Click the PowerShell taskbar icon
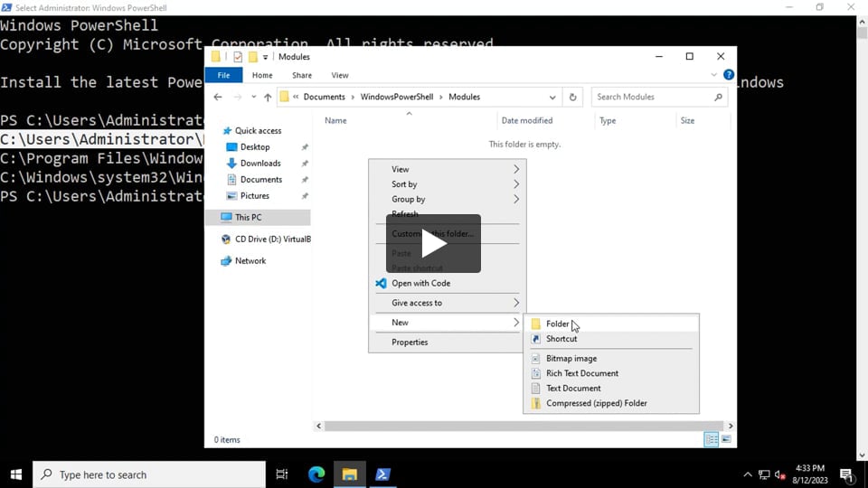The width and height of the screenshot is (868, 488). coord(382,474)
